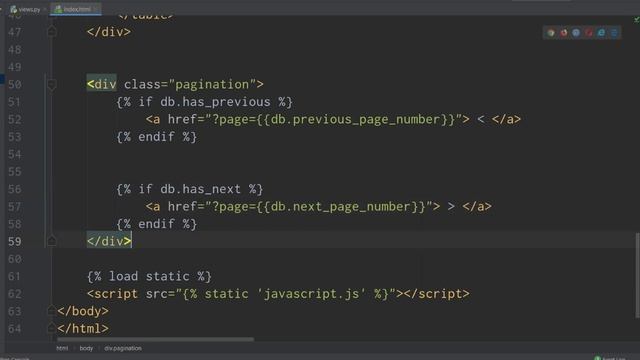The height and width of the screenshot is (360, 640).
Task: Click the horizontal scrollbar below the editor
Action: pos(155,339)
